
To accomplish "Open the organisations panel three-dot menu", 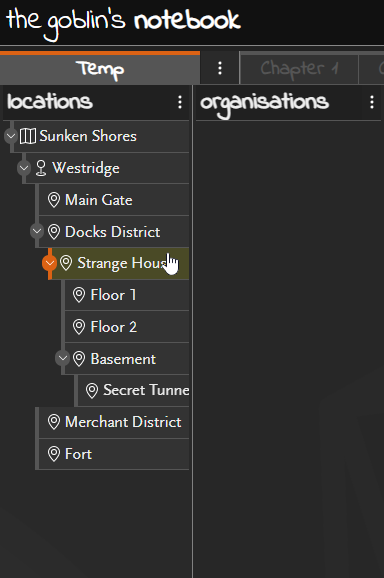I will pyautogui.click(x=372, y=102).
